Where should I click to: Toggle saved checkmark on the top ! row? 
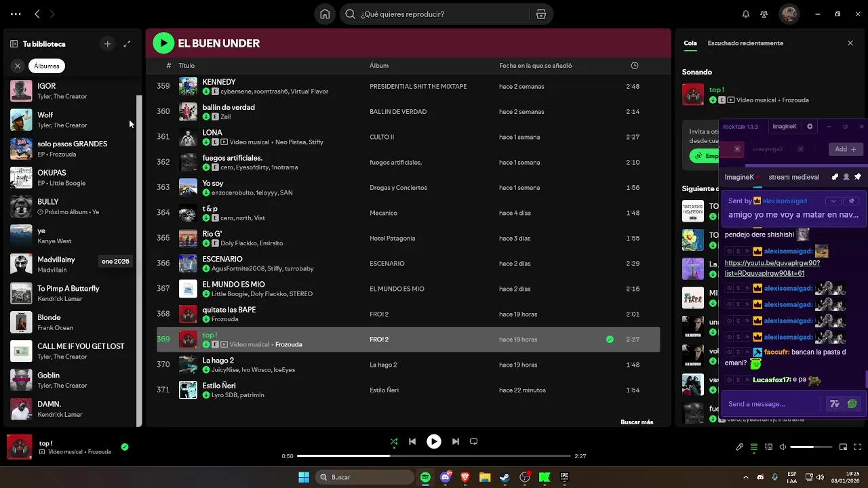610,340
